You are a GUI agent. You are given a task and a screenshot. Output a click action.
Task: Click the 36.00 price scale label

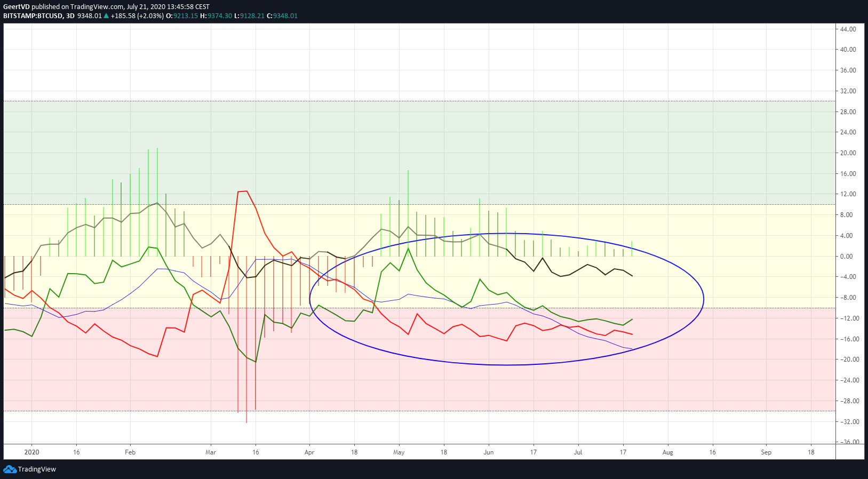(848, 70)
